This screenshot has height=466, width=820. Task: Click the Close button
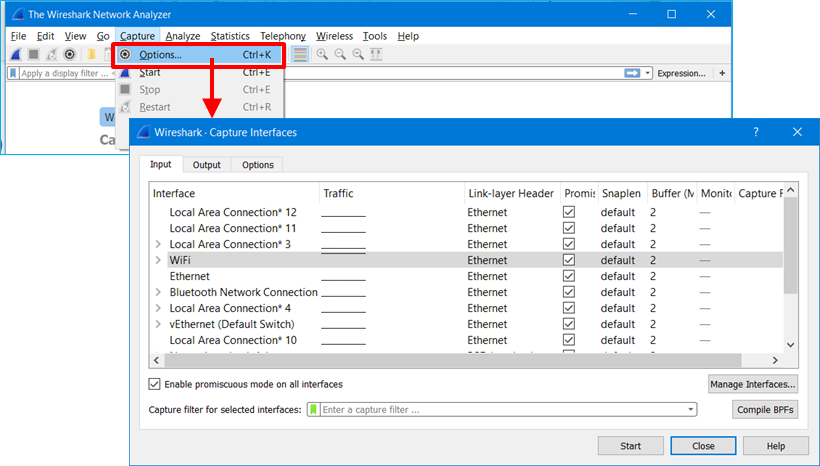coord(703,446)
